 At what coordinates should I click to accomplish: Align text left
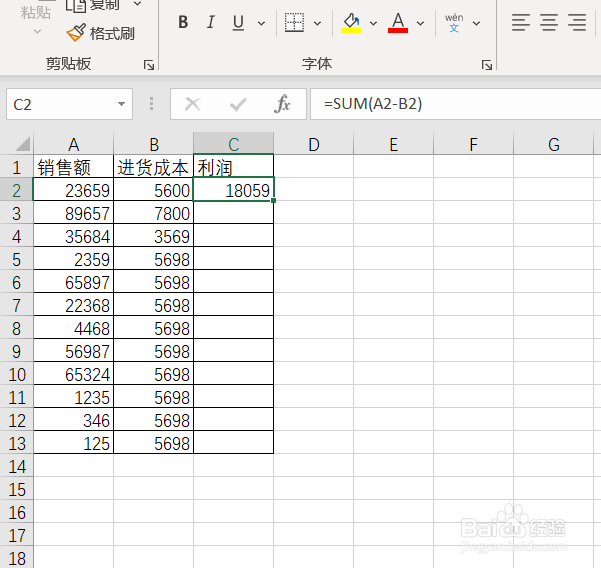pos(521,22)
